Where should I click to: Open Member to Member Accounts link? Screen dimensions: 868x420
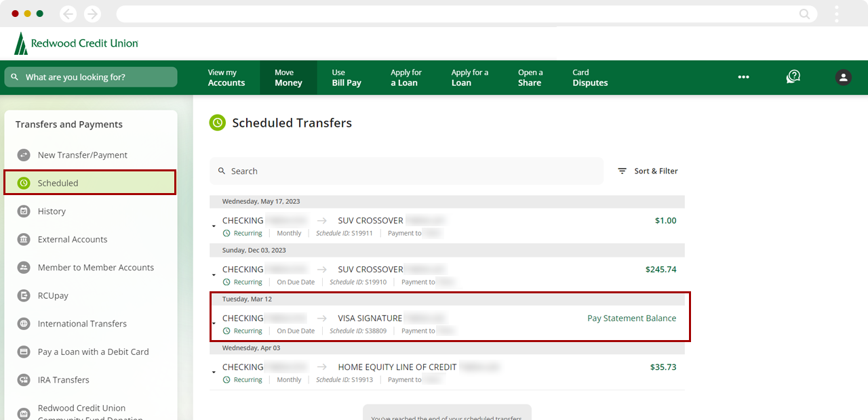pyautogui.click(x=96, y=268)
